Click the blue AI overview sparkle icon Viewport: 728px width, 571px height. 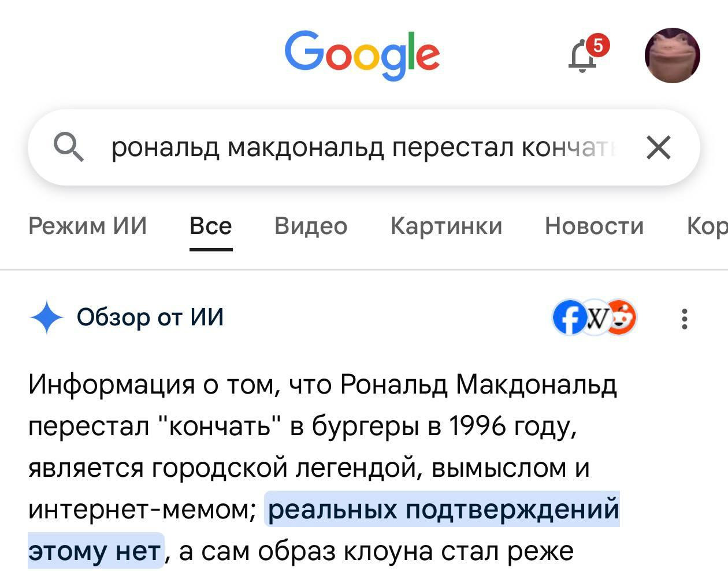point(46,318)
